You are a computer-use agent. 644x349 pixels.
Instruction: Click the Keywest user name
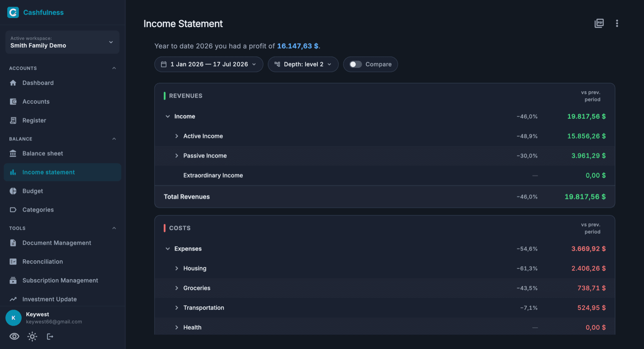pyautogui.click(x=38, y=314)
